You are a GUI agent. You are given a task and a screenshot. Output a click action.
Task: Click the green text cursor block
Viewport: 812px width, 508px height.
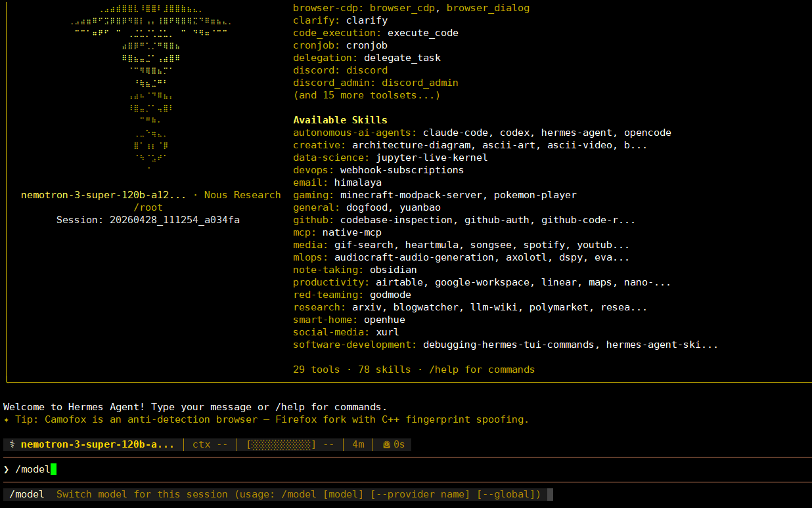click(54, 469)
